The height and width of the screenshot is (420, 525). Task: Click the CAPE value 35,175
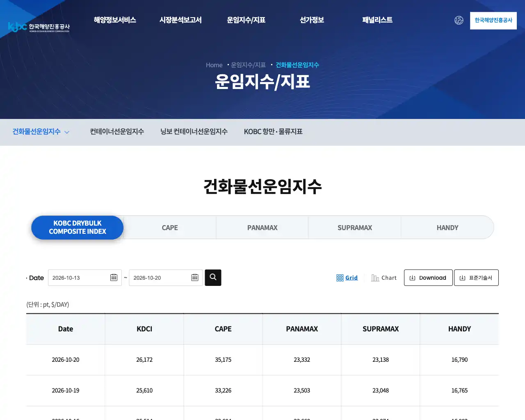(x=223, y=360)
